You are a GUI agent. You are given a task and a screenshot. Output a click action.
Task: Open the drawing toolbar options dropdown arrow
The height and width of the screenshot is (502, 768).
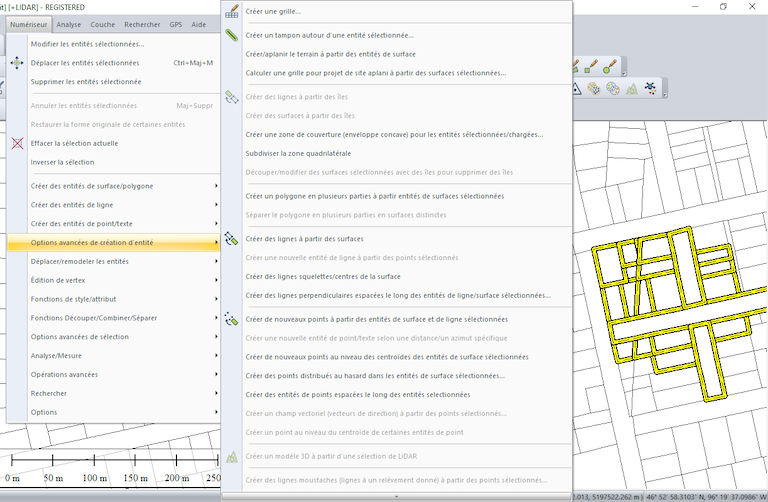click(624, 73)
